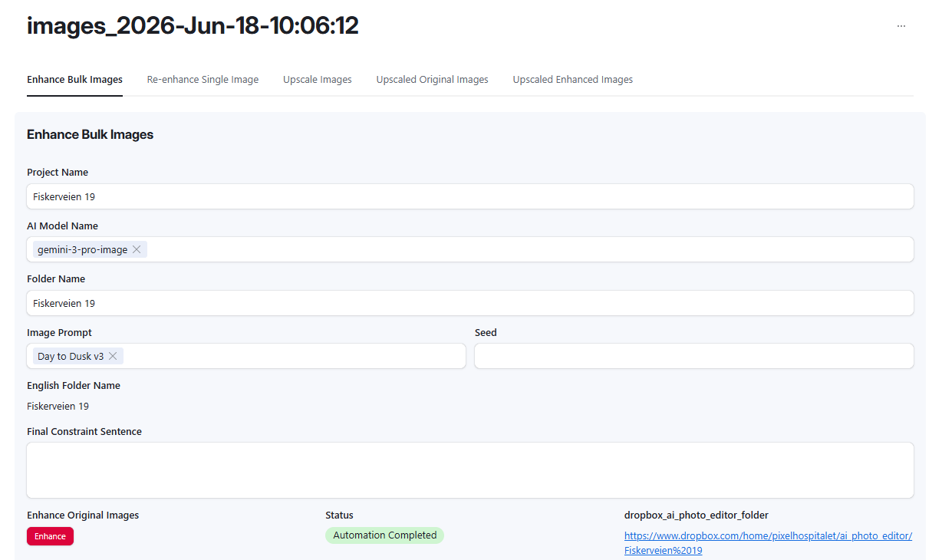Open the three-dot more options menu
Viewport: 942px width, 560px height.
pyautogui.click(x=901, y=26)
